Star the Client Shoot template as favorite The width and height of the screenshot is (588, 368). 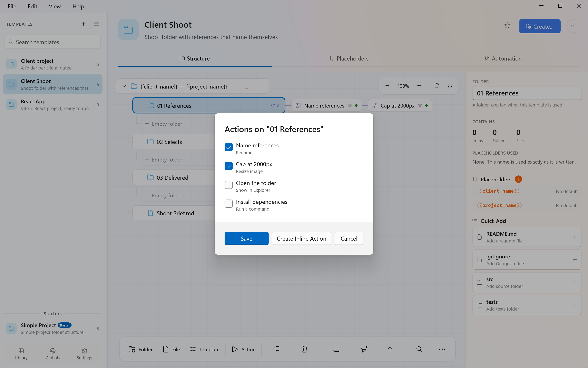[x=507, y=26]
